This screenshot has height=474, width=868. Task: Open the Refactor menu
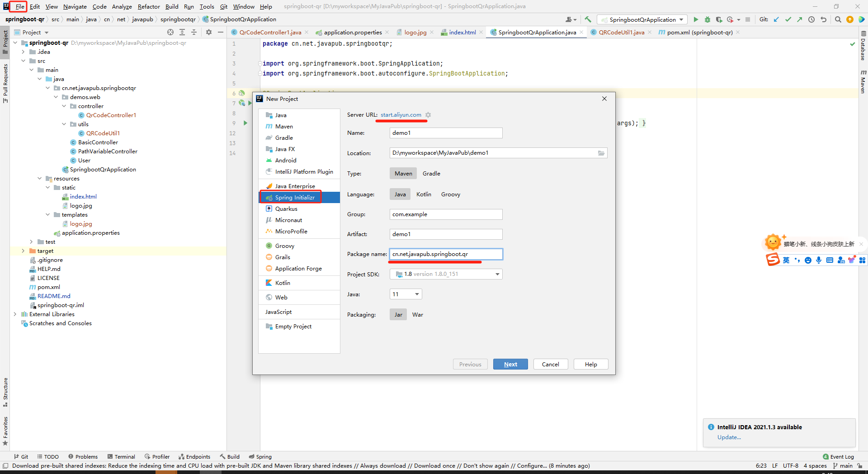coord(149,6)
